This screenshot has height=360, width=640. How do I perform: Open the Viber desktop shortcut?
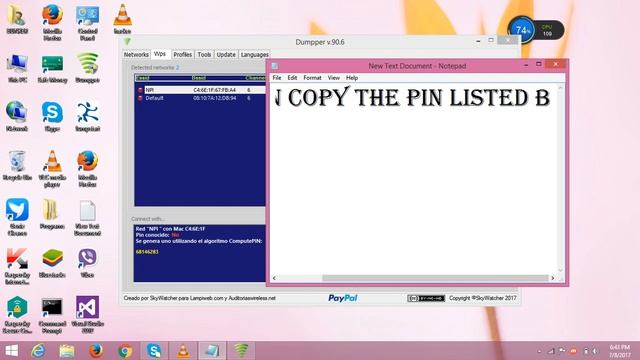(x=87, y=263)
